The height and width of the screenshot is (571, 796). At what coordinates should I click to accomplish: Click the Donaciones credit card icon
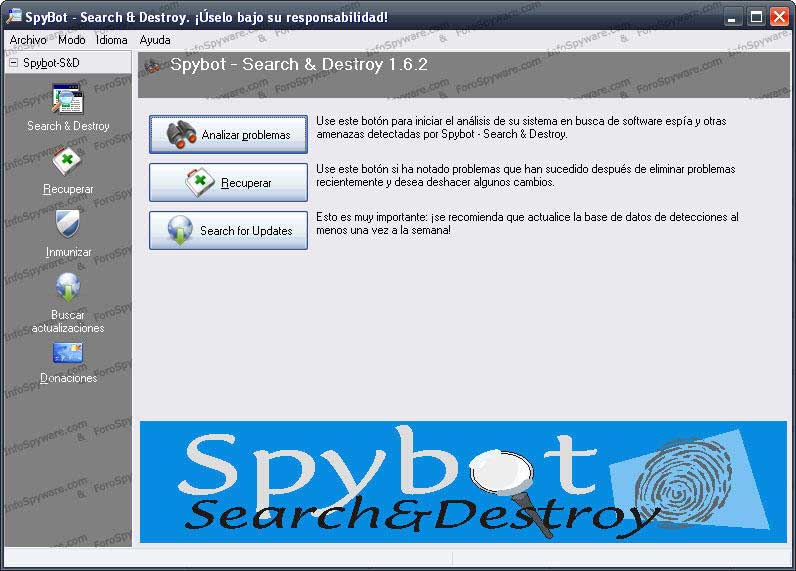point(68,353)
